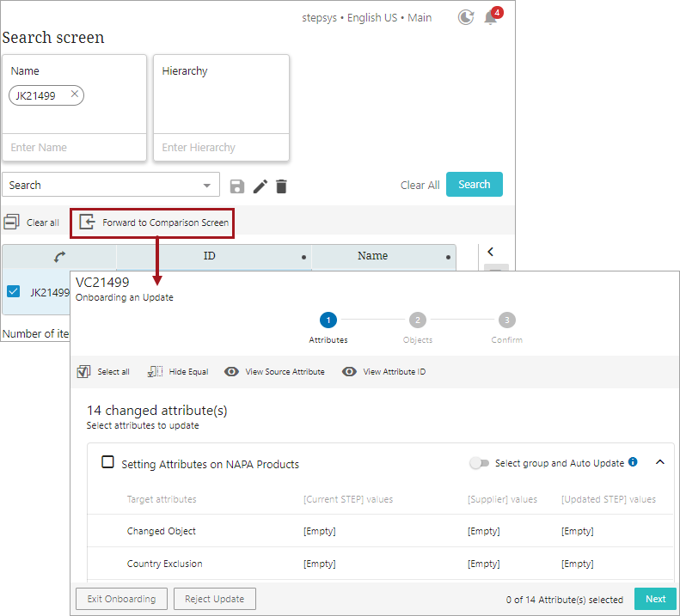The image size is (680, 616).
Task: Click the Reject Update button
Action: pos(215,599)
